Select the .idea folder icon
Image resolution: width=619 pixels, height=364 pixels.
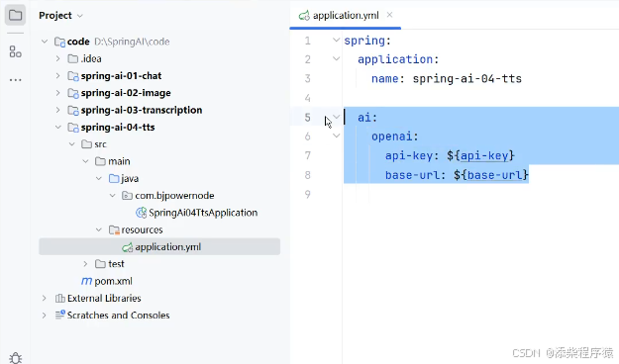73,58
